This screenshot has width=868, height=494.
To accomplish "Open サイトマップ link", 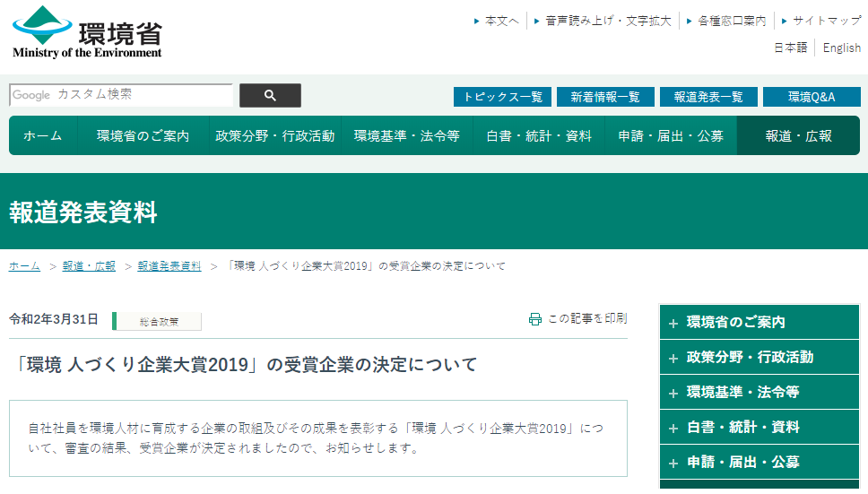I will point(827,21).
